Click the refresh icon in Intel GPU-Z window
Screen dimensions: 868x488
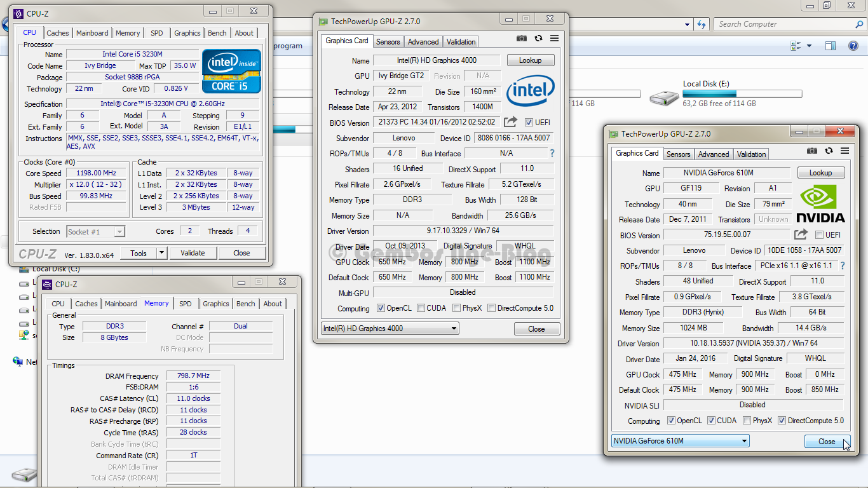point(538,38)
